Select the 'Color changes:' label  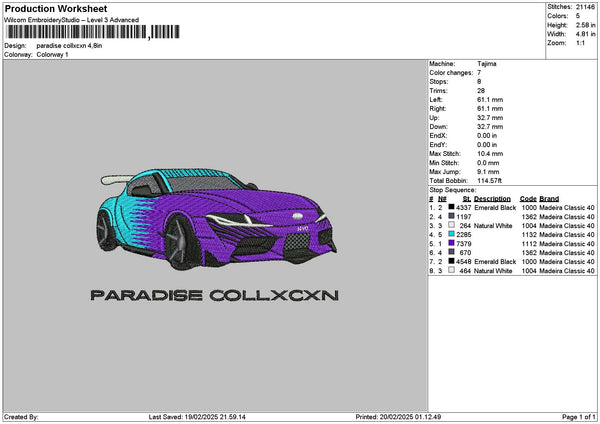coord(451,73)
